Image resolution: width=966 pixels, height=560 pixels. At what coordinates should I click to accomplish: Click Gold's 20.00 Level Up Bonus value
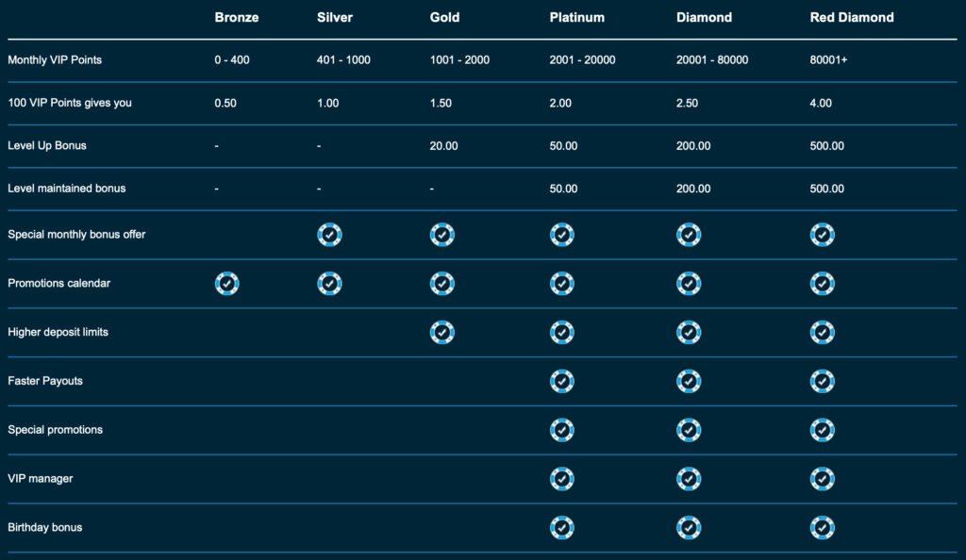(x=444, y=146)
